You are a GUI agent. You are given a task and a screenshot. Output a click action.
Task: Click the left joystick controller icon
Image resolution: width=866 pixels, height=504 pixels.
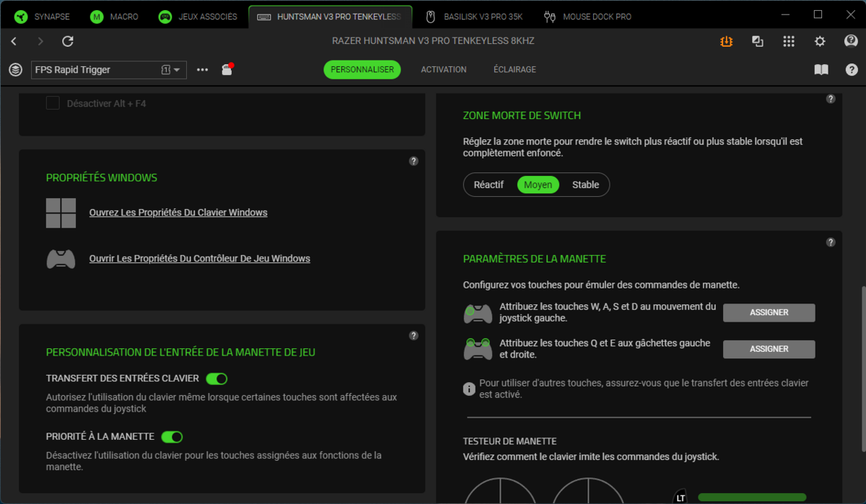pyautogui.click(x=478, y=313)
